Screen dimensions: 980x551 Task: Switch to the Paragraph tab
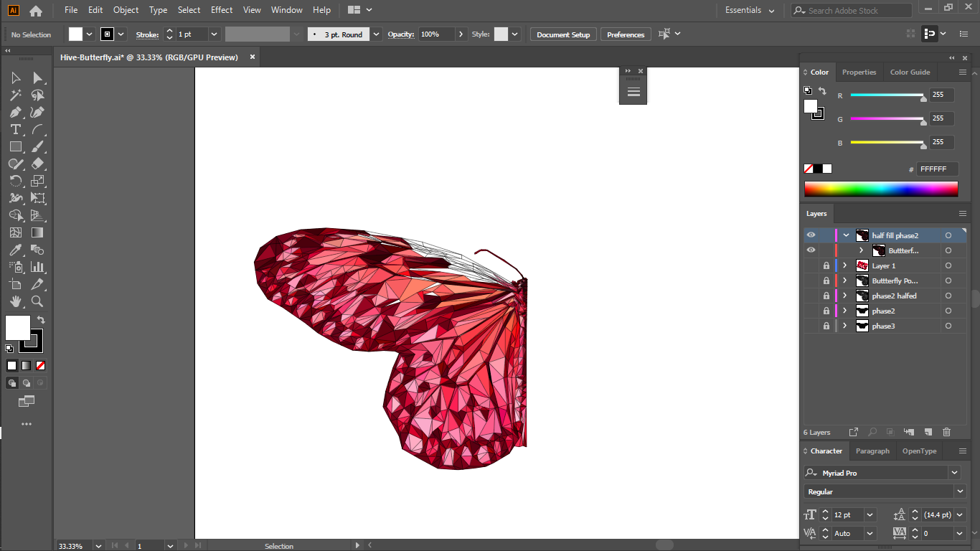point(872,451)
